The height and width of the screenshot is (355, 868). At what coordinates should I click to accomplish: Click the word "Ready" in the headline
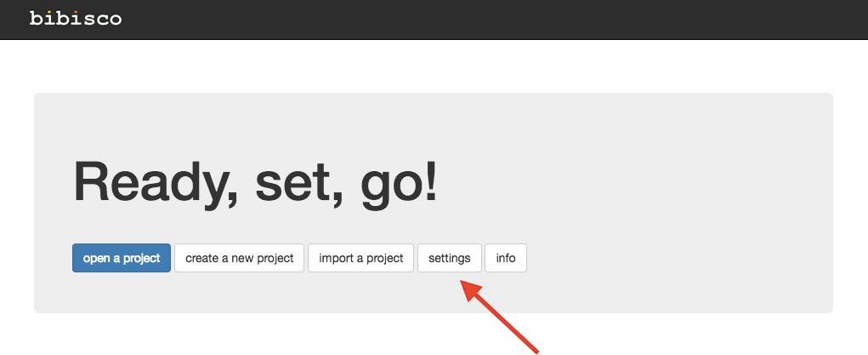(143, 183)
